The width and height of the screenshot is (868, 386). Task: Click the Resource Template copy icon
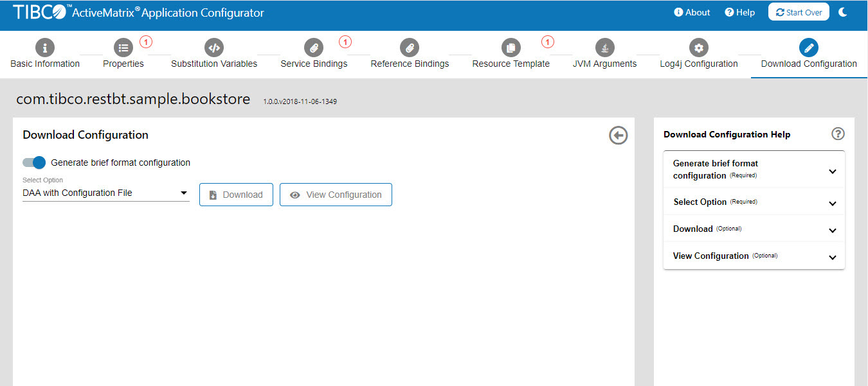tap(511, 48)
